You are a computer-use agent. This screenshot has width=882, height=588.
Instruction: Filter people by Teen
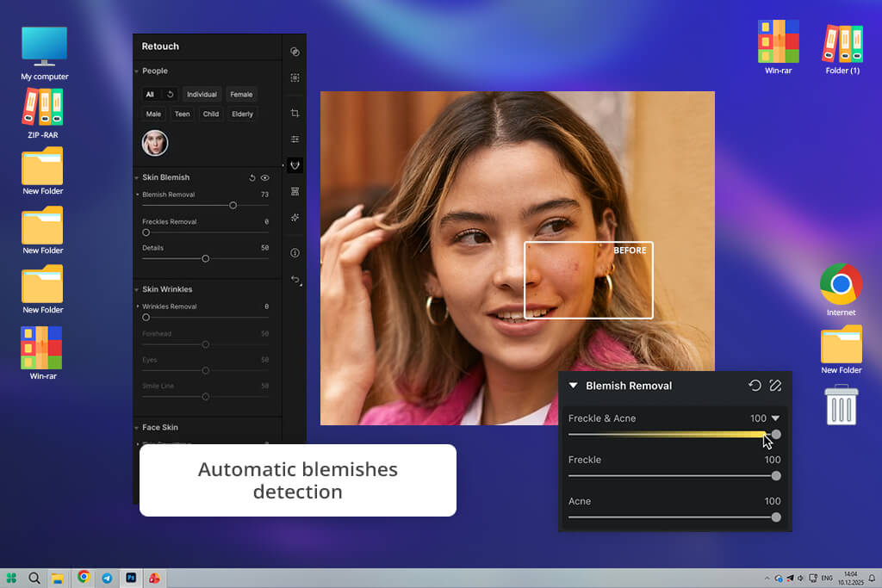[183, 115]
